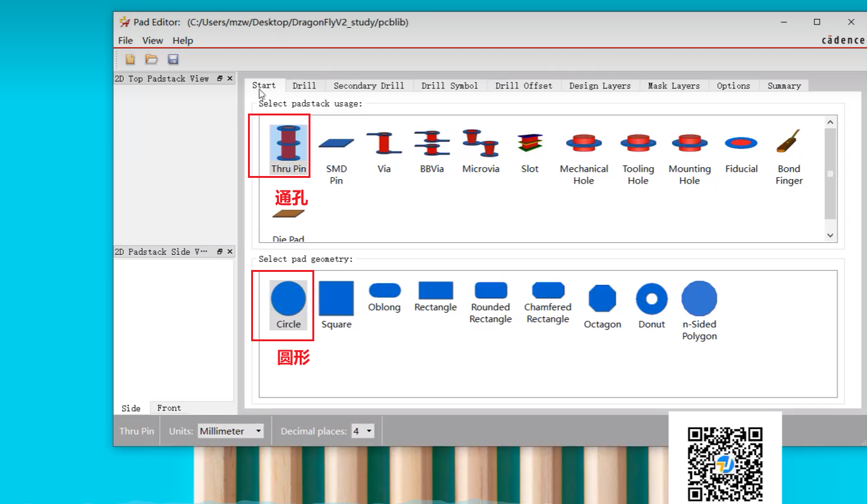Switch to the Mask Layers tab

(x=674, y=86)
